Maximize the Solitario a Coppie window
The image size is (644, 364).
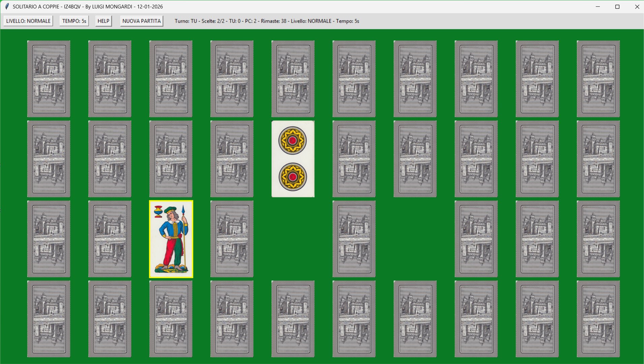[x=617, y=7]
